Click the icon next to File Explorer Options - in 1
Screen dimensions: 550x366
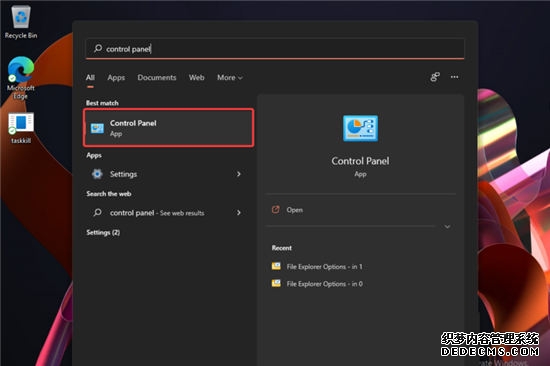(x=276, y=266)
